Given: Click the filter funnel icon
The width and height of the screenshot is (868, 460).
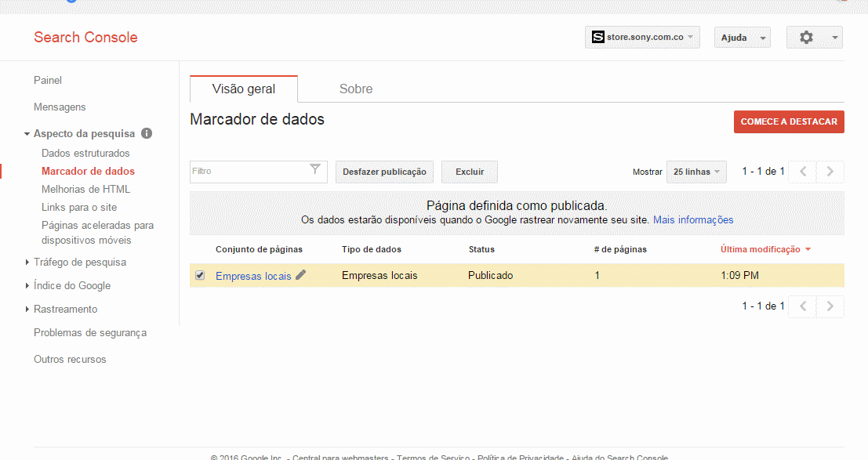Looking at the screenshot, I should (316, 171).
